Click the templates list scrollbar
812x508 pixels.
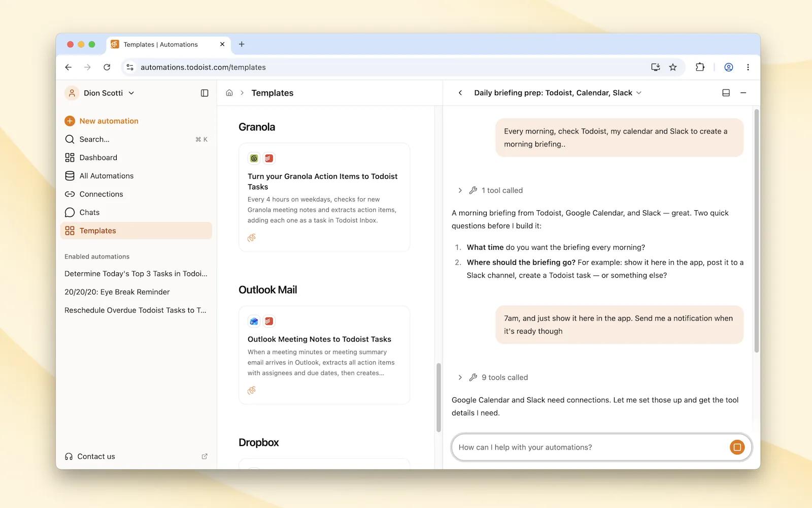439,397
